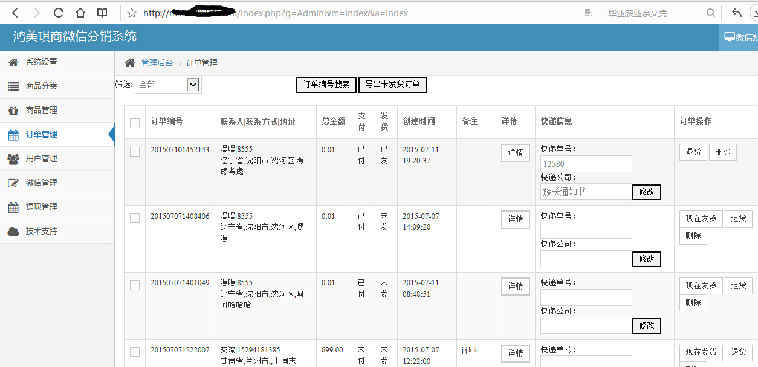This screenshot has height=367, width=758.
Task: Open the 筛选 filter dropdown
Action: [x=168, y=85]
